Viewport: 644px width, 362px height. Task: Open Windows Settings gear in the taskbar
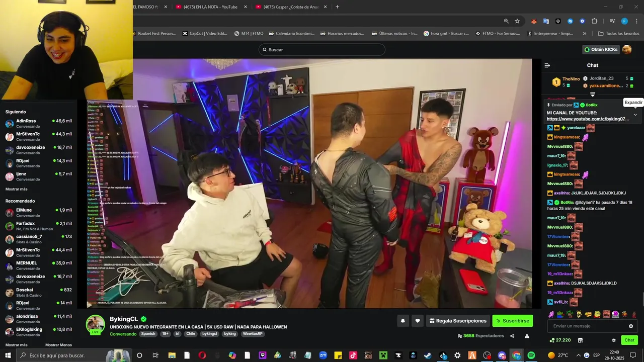[457, 355]
